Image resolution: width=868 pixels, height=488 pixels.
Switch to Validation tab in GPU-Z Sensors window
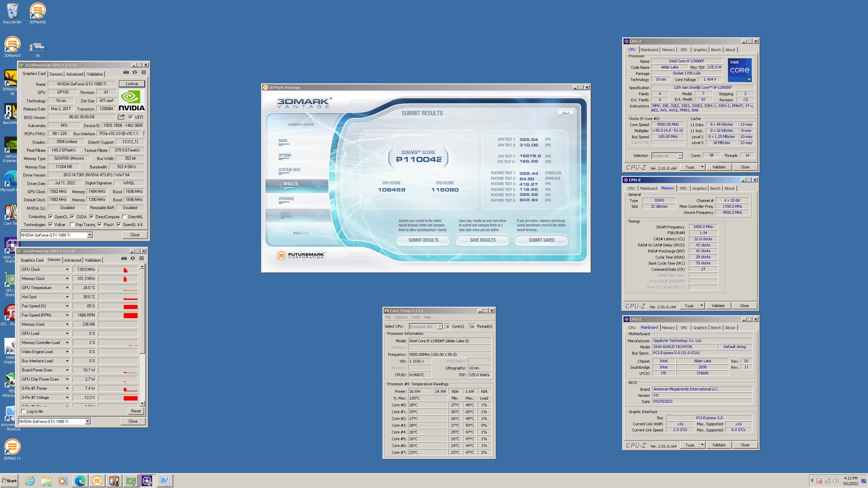pos(93,260)
